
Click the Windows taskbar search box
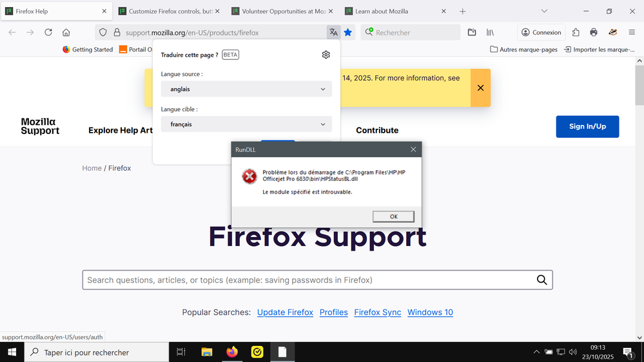tap(97, 352)
